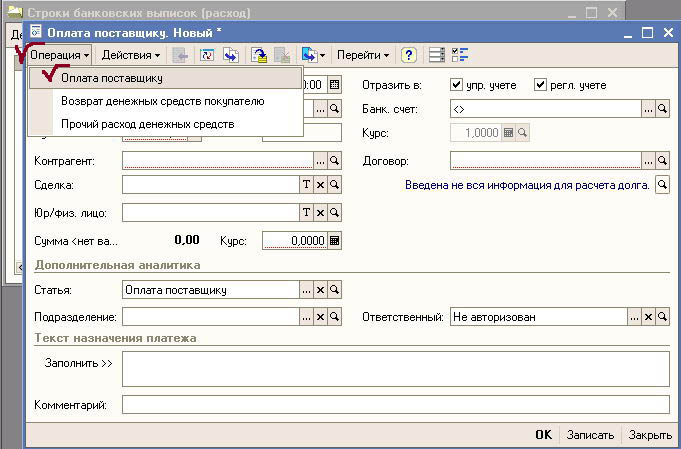Toggle the упр. учете checkbox
Viewport: 681px width, 449px height.
pos(457,85)
